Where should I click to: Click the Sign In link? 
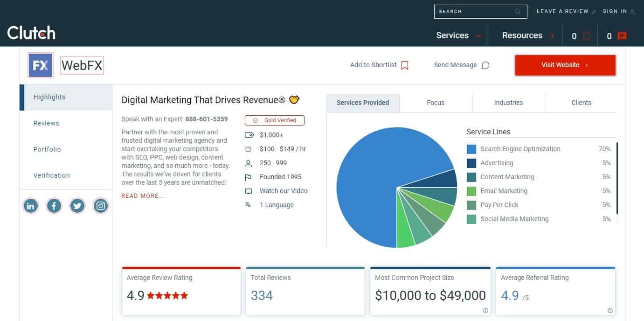pos(615,12)
